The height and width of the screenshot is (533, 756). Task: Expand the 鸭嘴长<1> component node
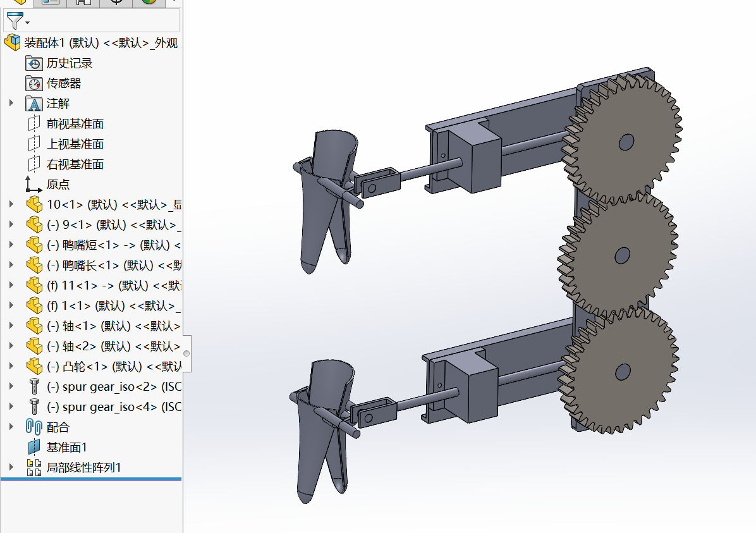(x=11, y=266)
